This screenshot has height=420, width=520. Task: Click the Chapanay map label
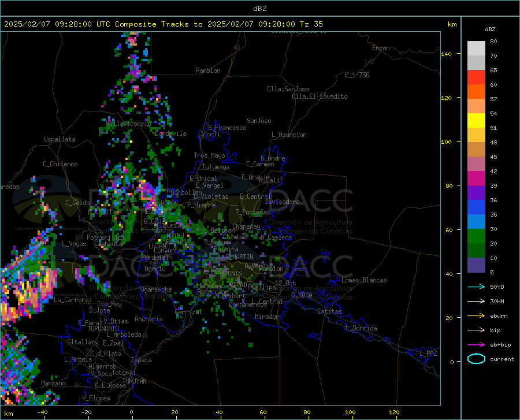(246, 226)
